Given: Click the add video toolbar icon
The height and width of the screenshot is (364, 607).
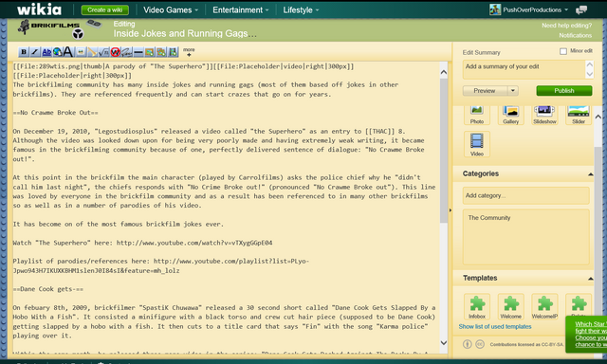Looking at the screenshot, I should 173,51.
